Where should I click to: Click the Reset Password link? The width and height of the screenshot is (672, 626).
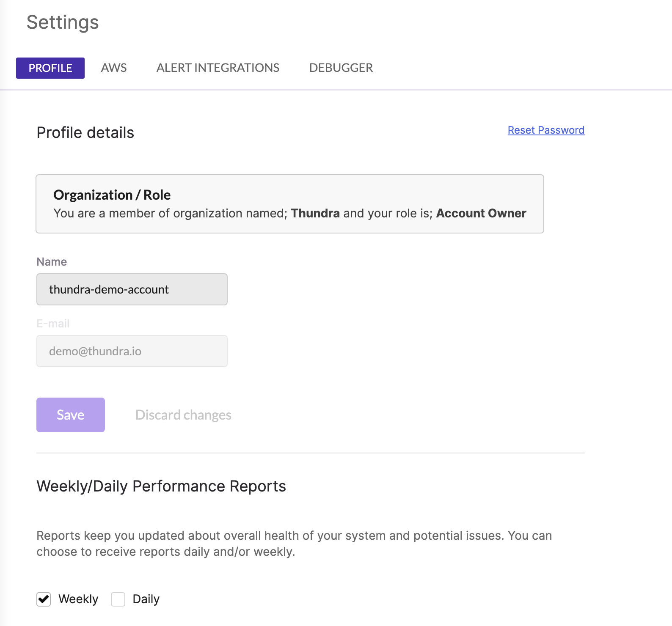pyautogui.click(x=546, y=130)
